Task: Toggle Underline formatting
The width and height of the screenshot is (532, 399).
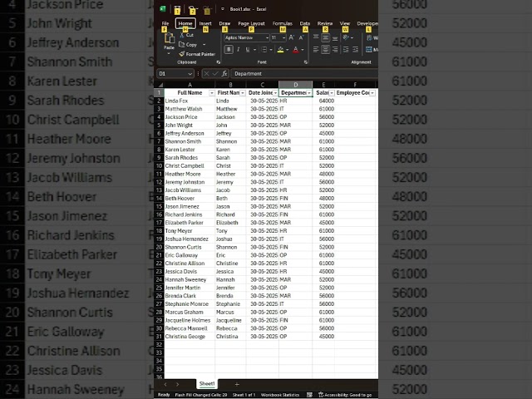Action: [x=248, y=50]
